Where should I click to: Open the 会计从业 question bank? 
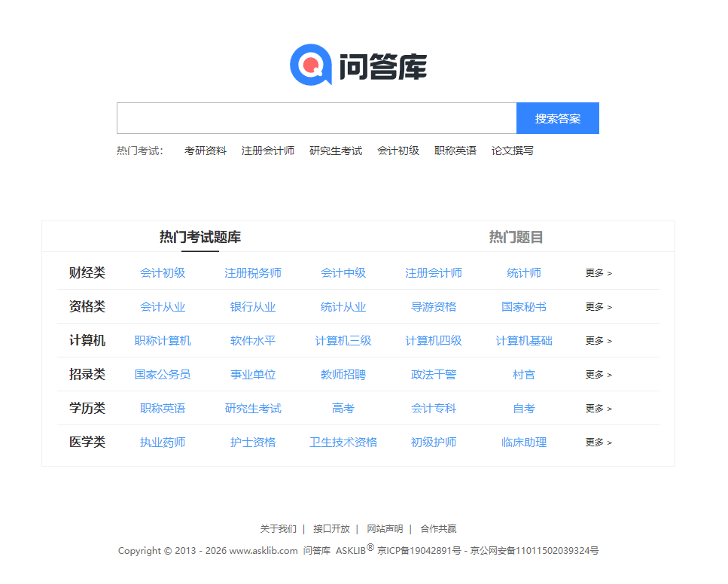coord(163,307)
